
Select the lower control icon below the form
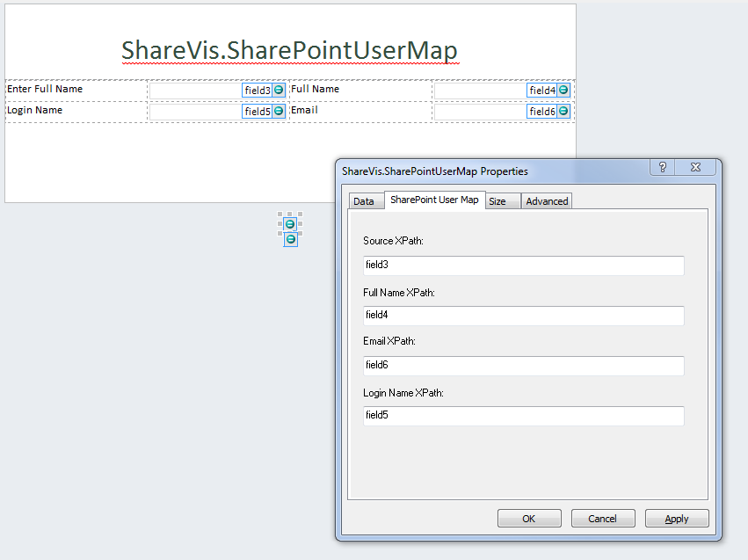click(291, 239)
